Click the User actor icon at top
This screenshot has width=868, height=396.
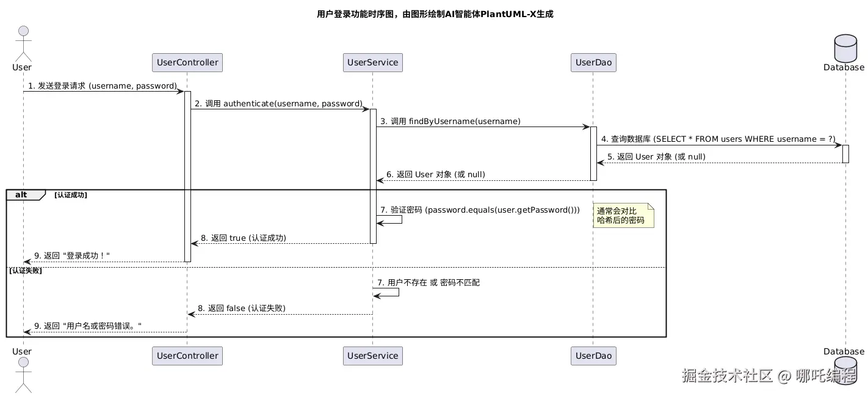point(22,43)
